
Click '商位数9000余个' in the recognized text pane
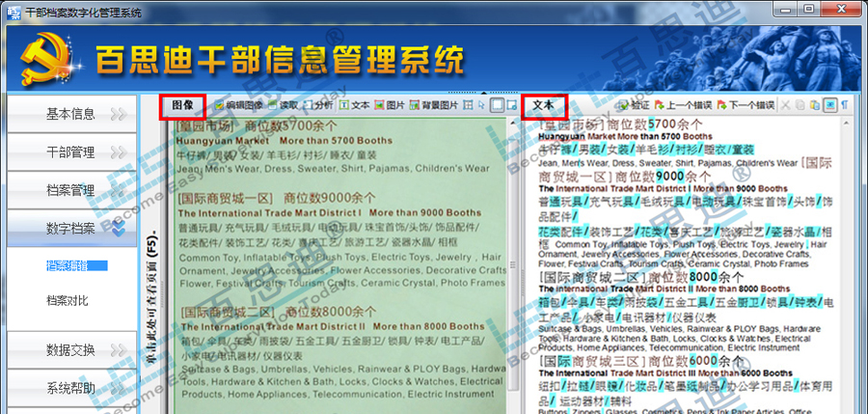click(664, 177)
